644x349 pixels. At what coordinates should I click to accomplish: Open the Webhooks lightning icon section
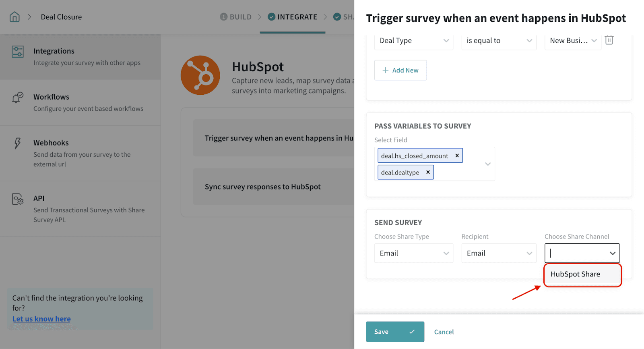tap(18, 143)
